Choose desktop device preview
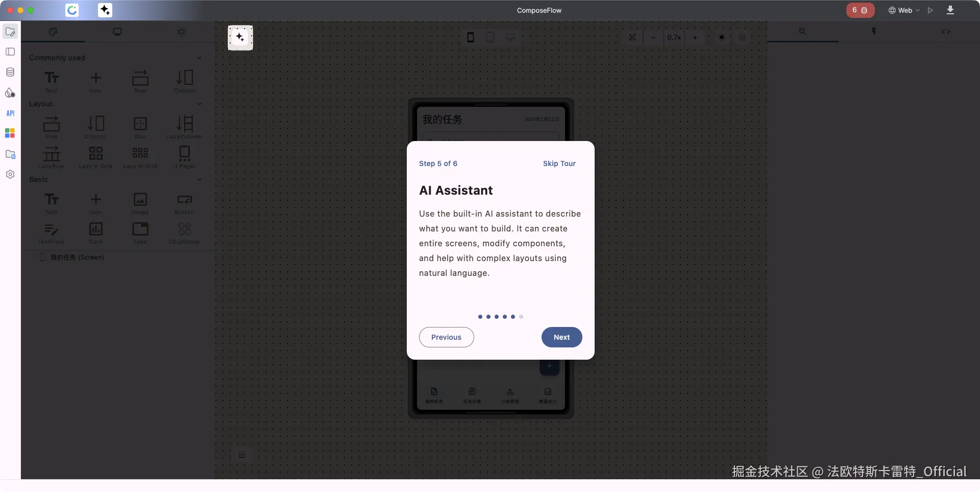Viewport: 980px width, 492px height. (510, 37)
